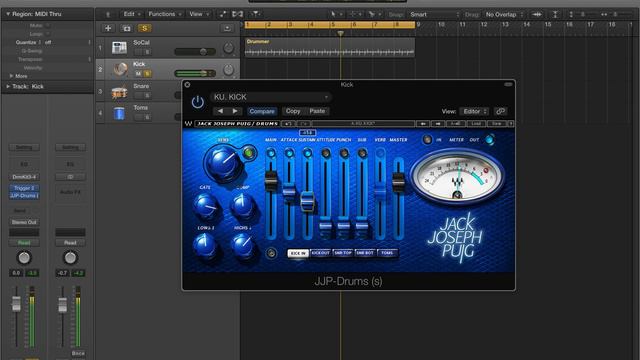The height and width of the screenshot is (360, 640).
Task: Click the JJP-Drums plugin slot in channel strip
Action: point(24,196)
